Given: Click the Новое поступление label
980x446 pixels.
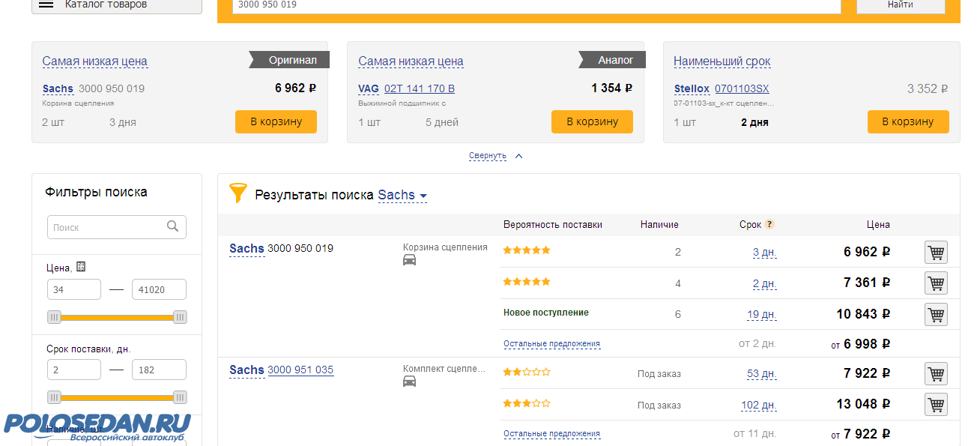Looking at the screenshot, I should tap(546, 313).
